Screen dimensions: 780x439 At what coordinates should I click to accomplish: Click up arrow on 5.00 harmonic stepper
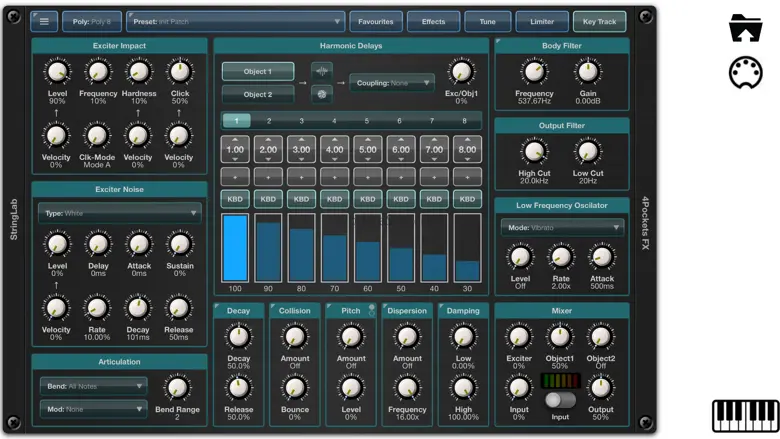[368, 140]
